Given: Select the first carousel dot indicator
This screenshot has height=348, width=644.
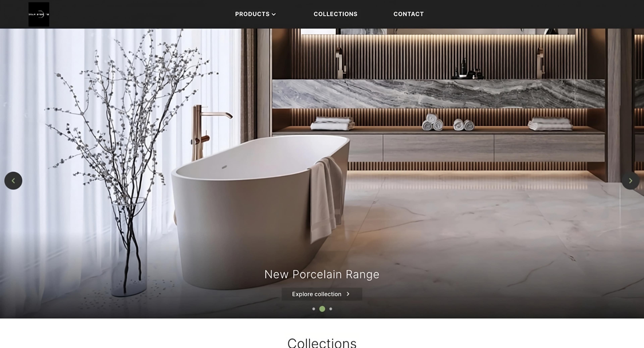Looking at the screenshot, I should [x=314, y=309].
